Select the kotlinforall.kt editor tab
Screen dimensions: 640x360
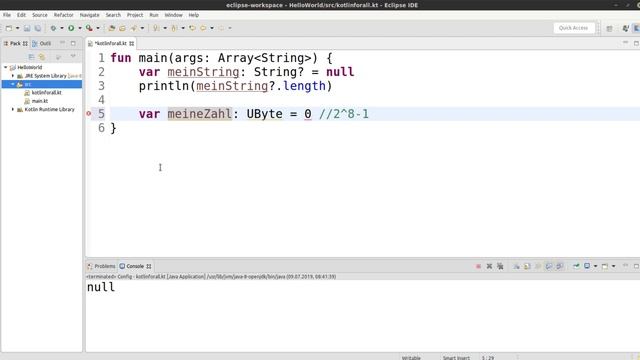tap(111, 43)
